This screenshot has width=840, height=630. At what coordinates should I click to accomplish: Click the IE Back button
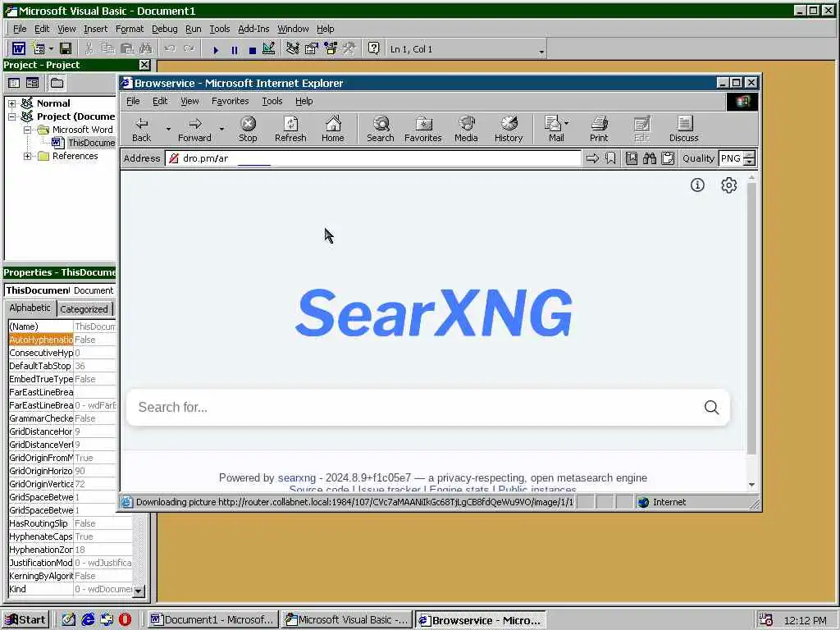click(141, 130)
